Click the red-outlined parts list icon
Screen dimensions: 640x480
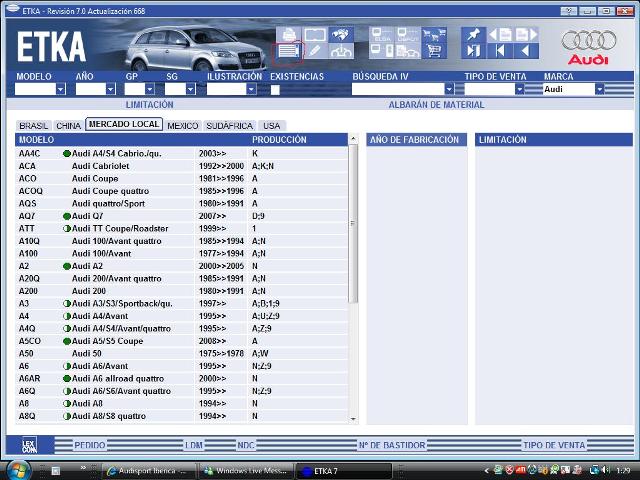289,51
